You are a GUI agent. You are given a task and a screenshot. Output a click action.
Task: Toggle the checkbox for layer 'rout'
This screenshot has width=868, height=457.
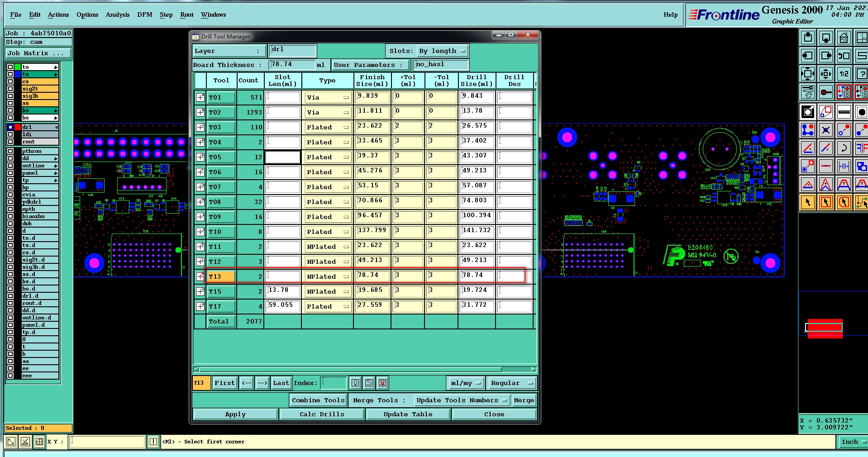coord(10,142)
